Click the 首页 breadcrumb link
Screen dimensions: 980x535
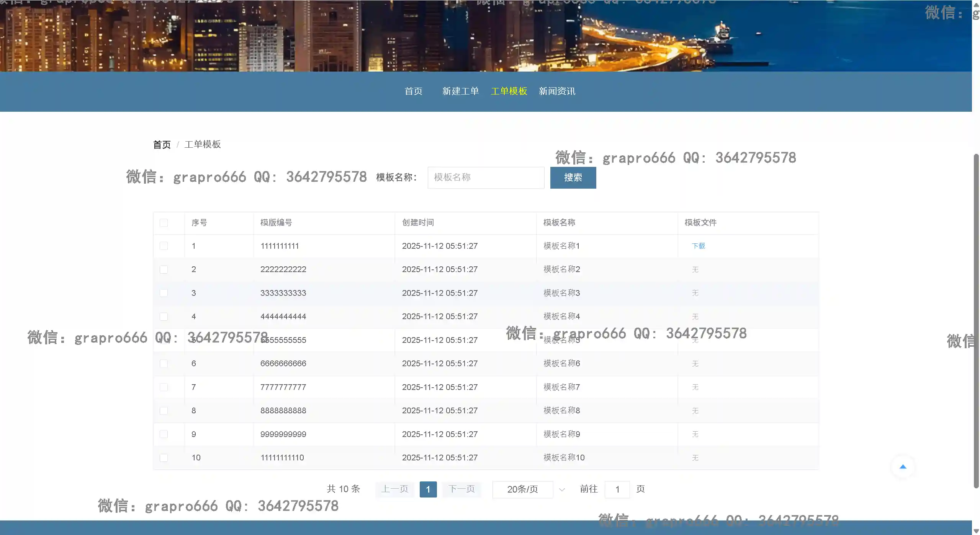click(162, 145)
